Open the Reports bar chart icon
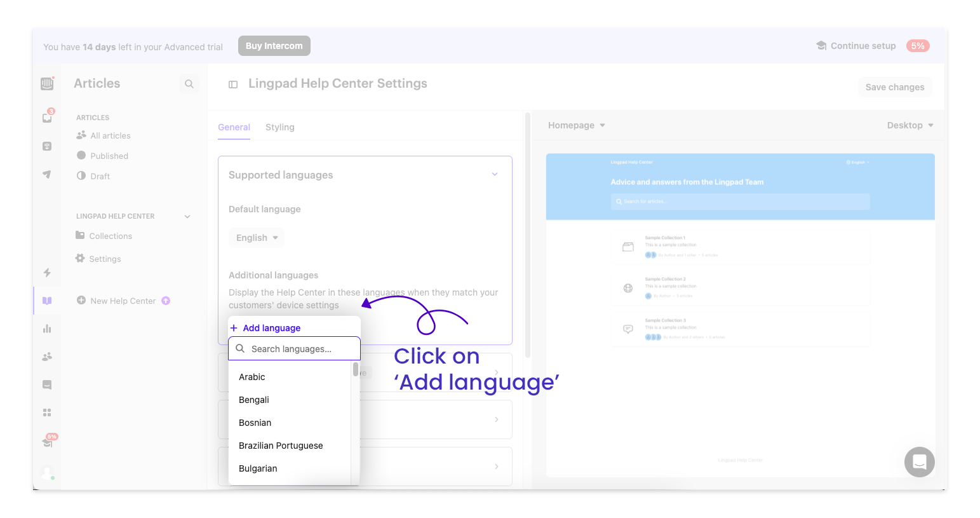The width and height of the screenshot is (980, 518). pos(47,329)
